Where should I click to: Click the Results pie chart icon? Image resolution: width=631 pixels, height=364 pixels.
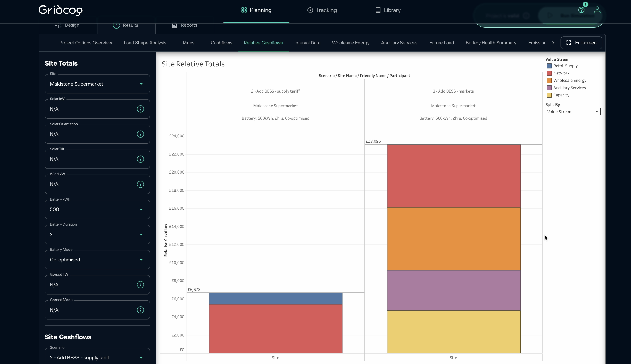(x=116, y=25)
